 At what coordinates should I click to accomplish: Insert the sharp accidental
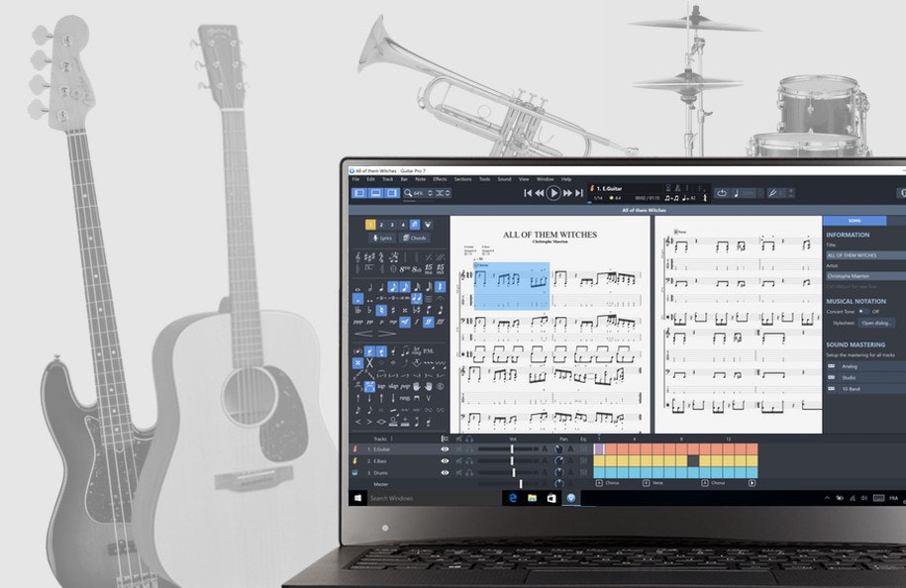click(393, 310)
